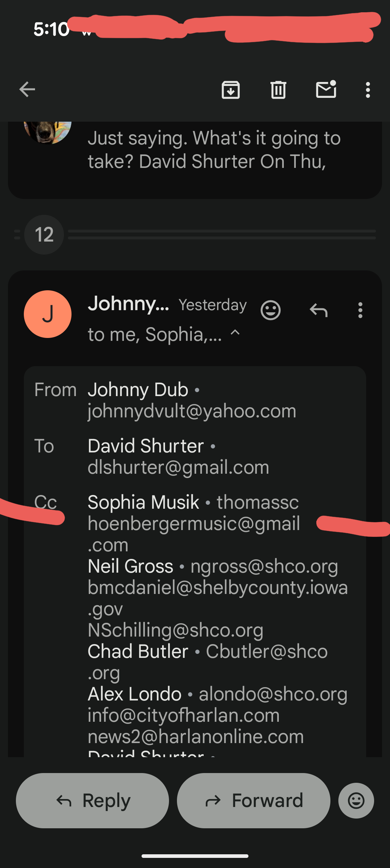Tap the back arrow icon
Screen dimensions: 390x868
(27, 90)
